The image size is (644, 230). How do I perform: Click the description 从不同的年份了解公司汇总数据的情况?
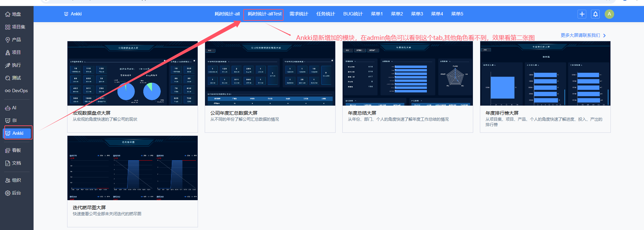pyautogui.click(x=245, y=119)
